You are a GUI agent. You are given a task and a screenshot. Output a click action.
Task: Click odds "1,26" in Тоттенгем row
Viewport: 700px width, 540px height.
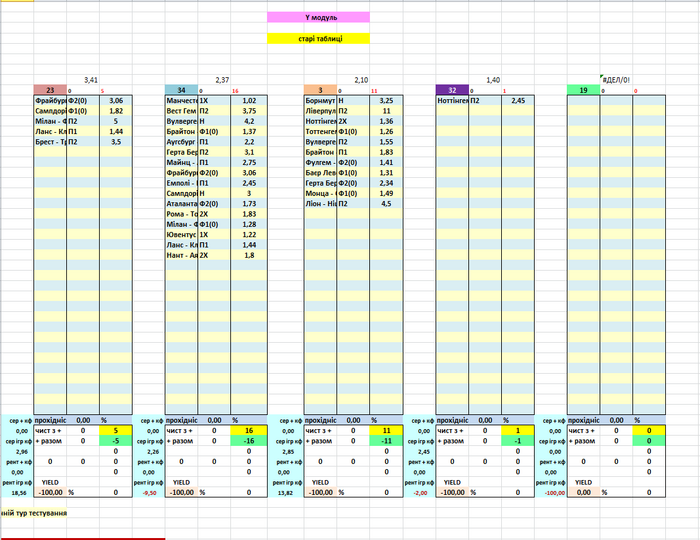(x=386, y=132)
